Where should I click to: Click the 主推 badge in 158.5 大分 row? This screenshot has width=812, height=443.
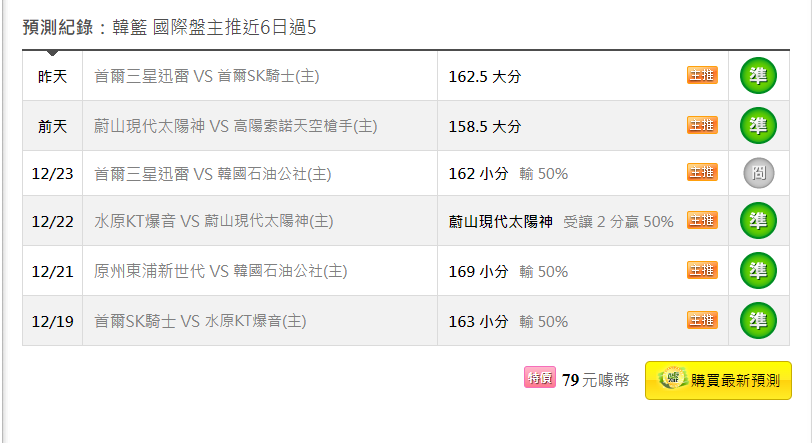(702, 125)
